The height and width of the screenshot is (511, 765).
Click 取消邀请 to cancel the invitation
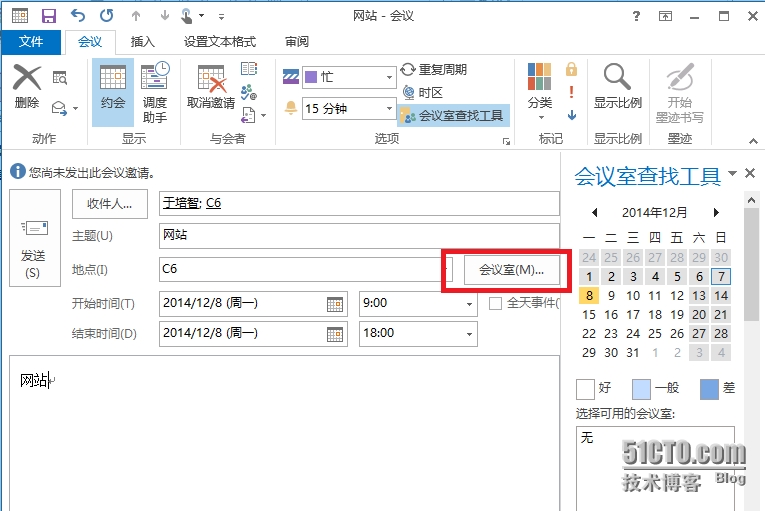[211, 86]
